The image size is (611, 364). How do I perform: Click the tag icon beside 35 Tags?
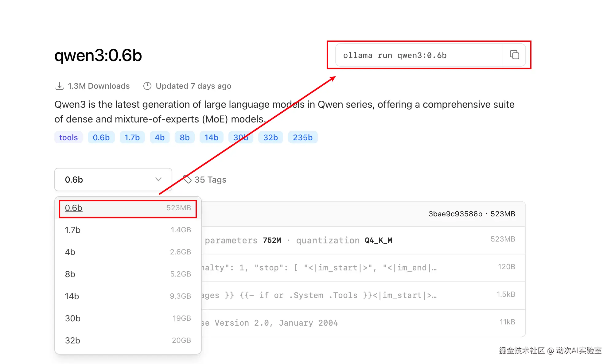tap(187, 179)
